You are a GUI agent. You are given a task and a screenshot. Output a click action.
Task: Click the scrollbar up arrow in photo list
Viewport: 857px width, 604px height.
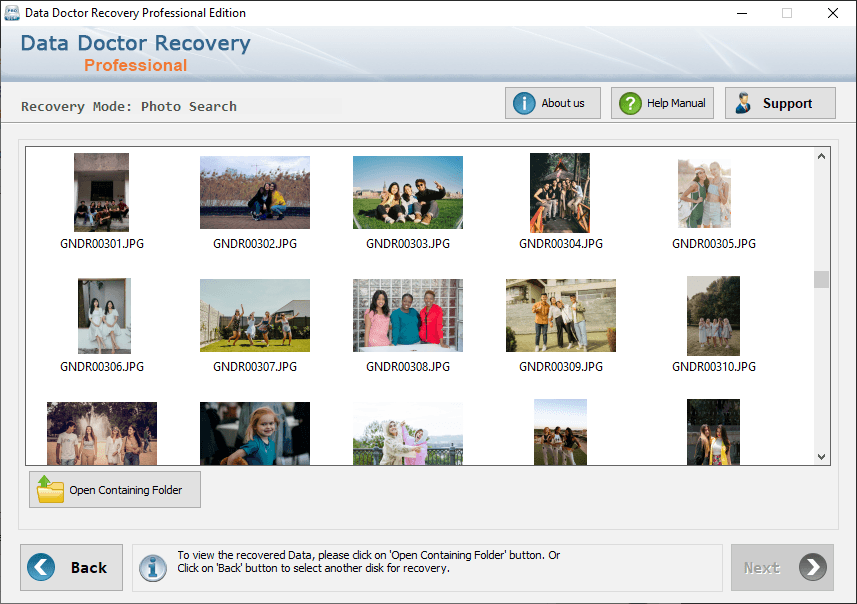[821, 156]
